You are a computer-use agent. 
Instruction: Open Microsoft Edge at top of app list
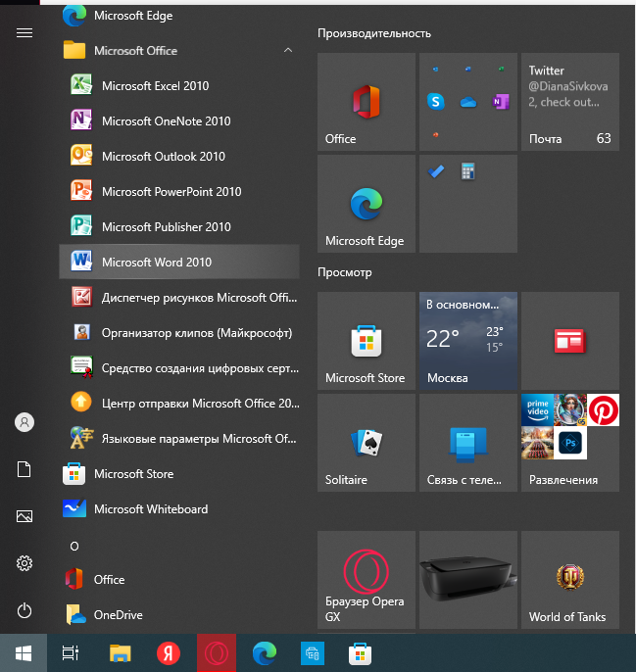[179, 16]
